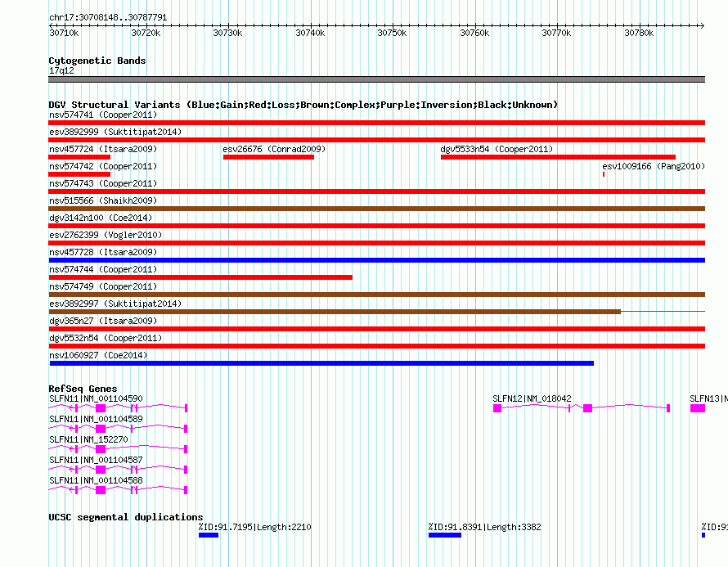728x567 pixels.
Task: Open the SLFN11|NM_152270 transcript label
Action: click(x=88, y=439)
